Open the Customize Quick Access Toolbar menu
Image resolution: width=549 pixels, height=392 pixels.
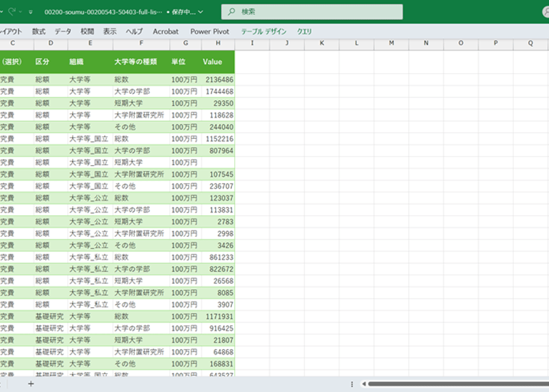coord(31,12)
